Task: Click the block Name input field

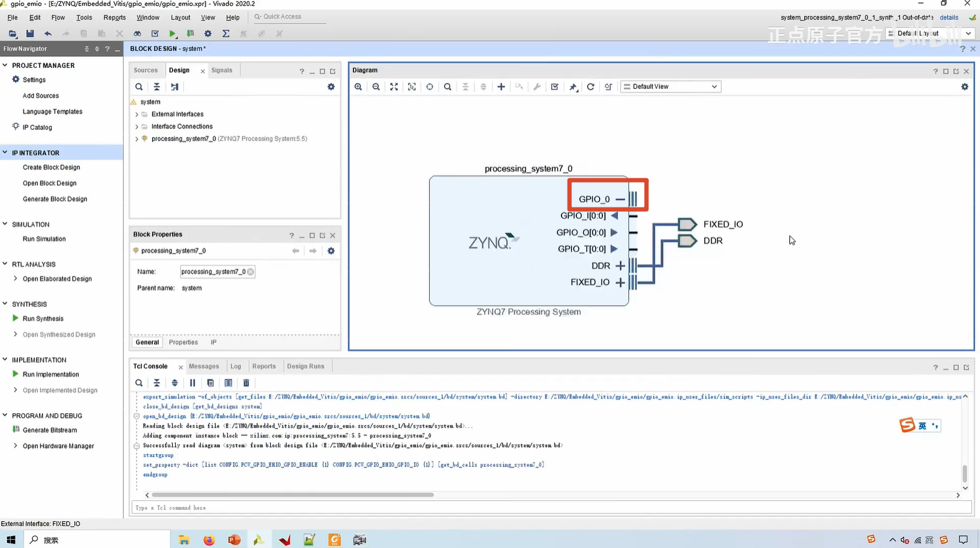Action: coord(217,272)
